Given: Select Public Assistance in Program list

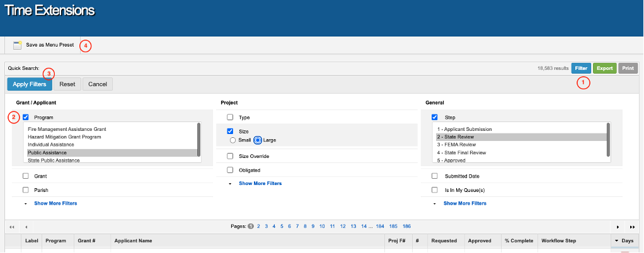Looking at the screenshot, I should click(112, 152).
